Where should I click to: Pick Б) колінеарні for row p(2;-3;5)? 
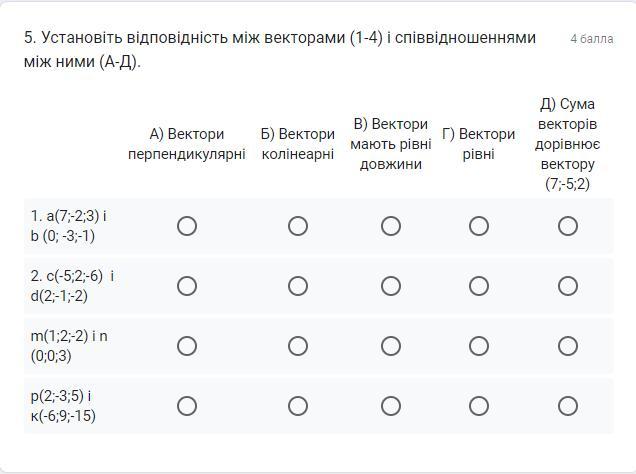[298, 406]
